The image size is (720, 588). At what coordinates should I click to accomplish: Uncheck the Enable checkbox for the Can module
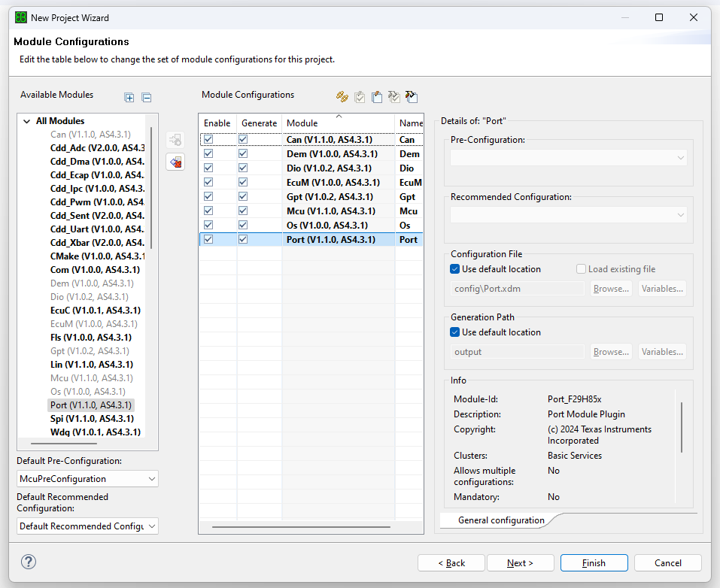point(208,139)
